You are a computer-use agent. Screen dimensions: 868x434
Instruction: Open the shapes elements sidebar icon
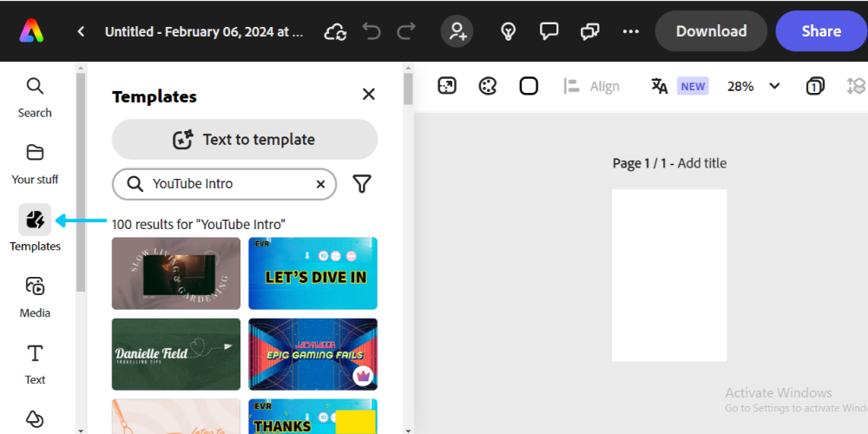(35, 419)
